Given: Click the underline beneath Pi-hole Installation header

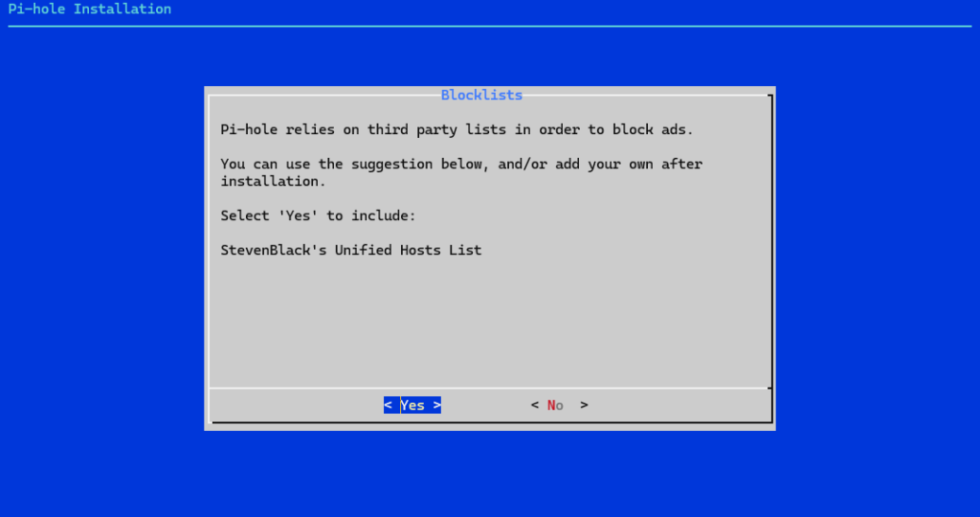Looking at the screenshot, I should (x=488, y=26).
